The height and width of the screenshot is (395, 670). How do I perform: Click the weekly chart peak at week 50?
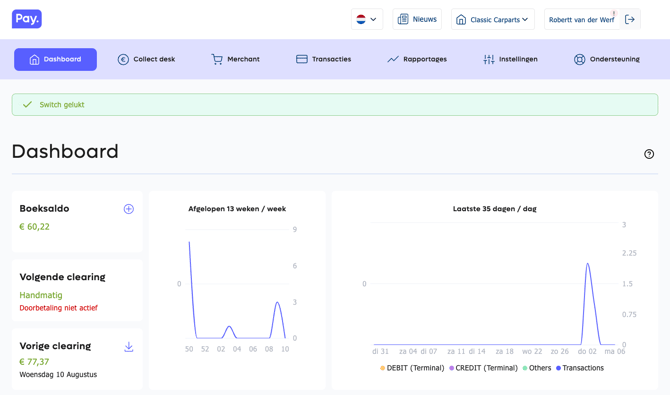pos(189,242)
